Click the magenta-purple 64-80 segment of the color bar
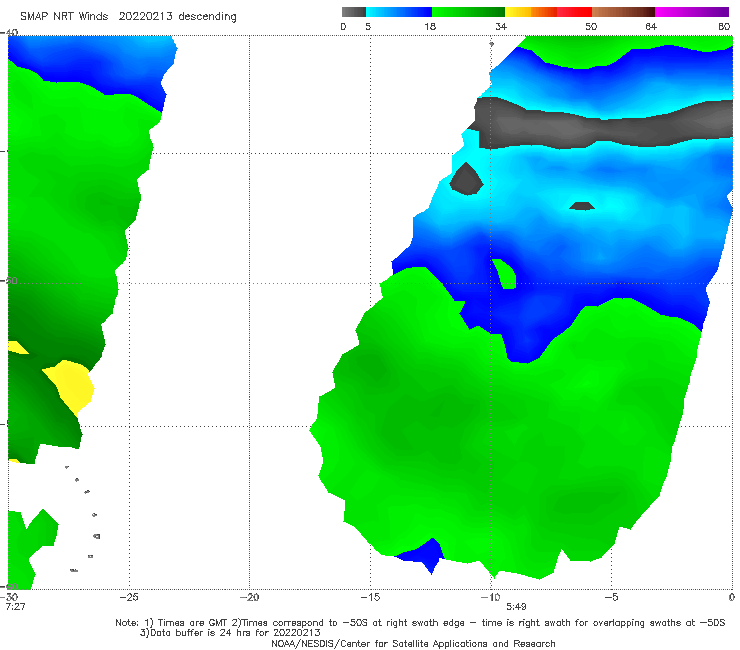 [x=691, y=12]
